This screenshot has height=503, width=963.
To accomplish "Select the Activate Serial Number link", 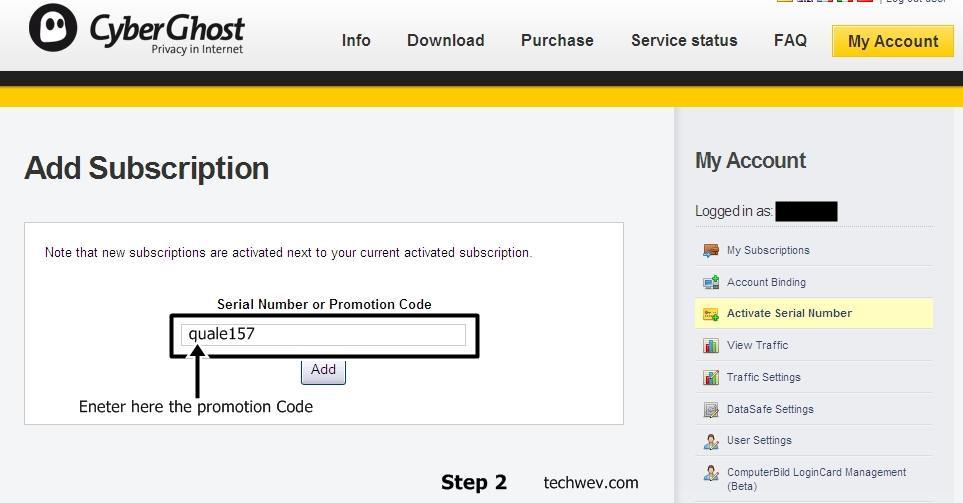I will click(789, 313).
